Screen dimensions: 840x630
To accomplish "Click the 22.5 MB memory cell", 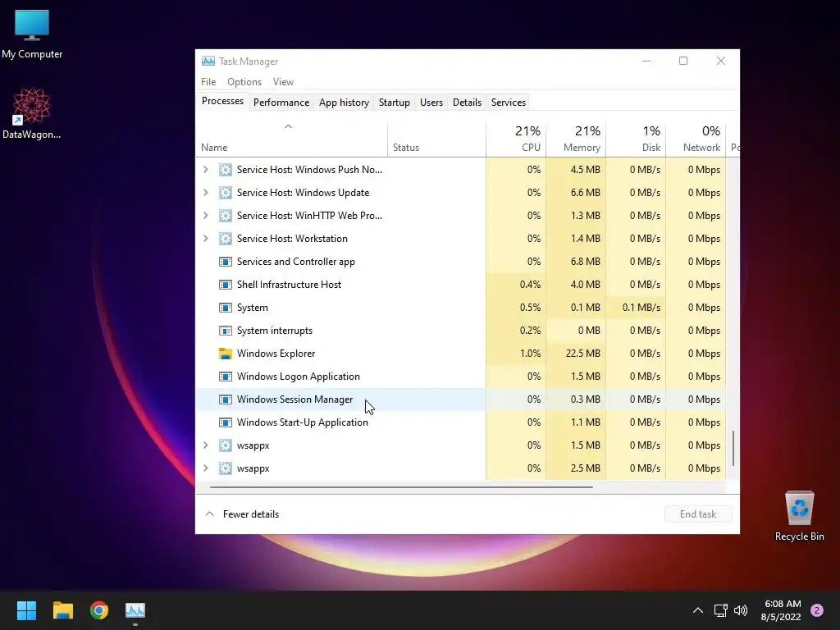I will point(576,354).
